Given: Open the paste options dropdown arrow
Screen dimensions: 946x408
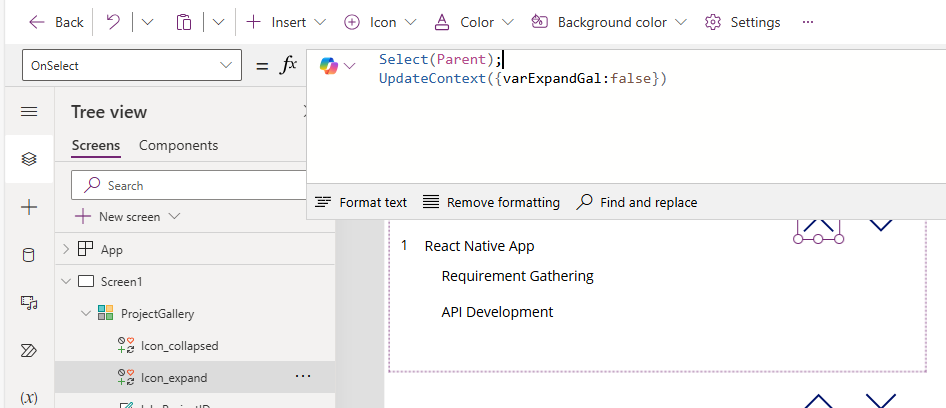Looking at the screenshot, I should pos(219,22).
